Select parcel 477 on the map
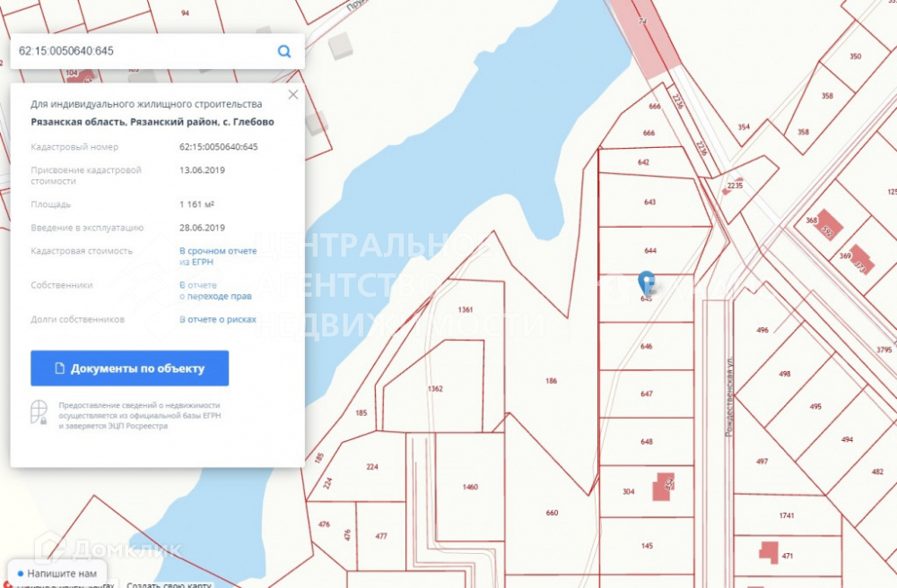Viewport: 897px width, 588px height. coord(381,536)
